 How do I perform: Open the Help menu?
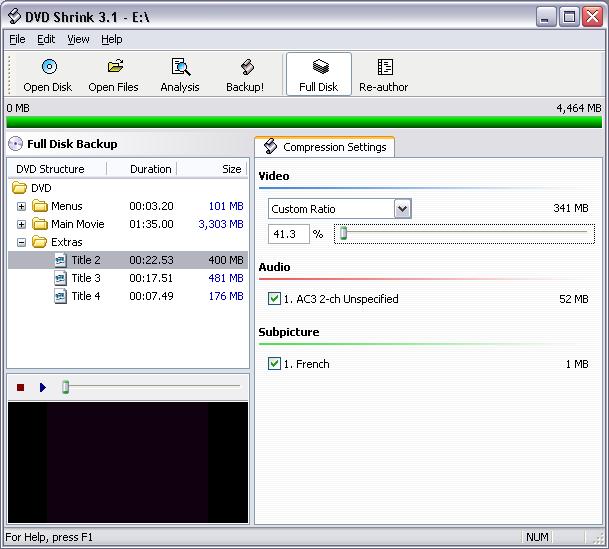[111, 39]
